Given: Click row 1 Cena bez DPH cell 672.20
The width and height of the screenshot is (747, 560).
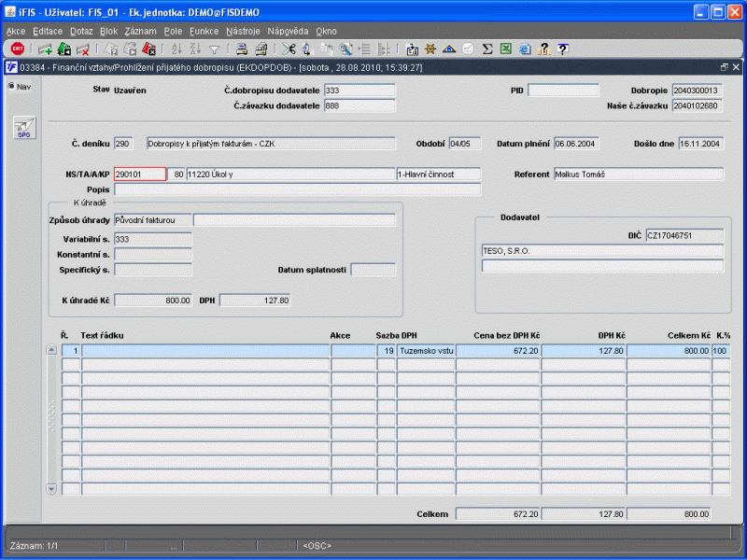Looking at the screenshot, I should 498,351.
